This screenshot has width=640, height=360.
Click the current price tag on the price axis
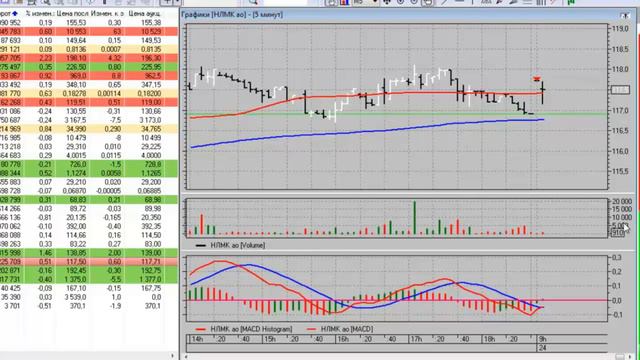620,90
